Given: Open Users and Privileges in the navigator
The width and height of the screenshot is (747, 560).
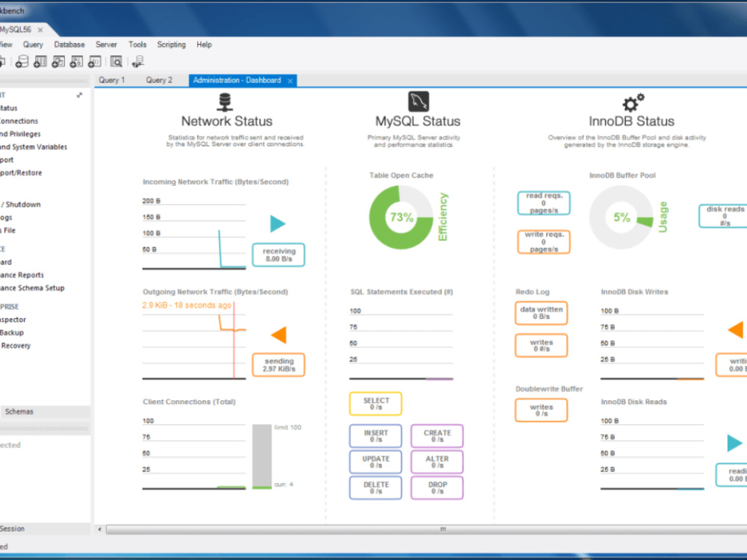Looking at the screenshot, I should tap(20, 134).
